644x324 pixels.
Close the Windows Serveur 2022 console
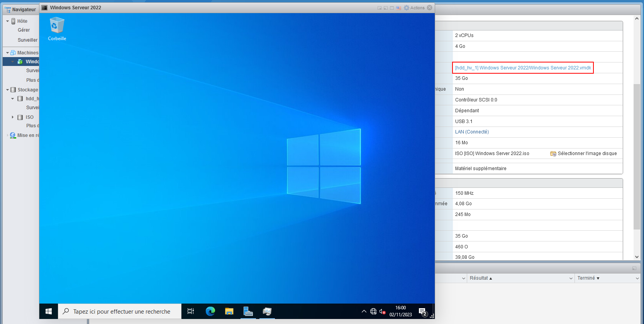coord(429,8)
